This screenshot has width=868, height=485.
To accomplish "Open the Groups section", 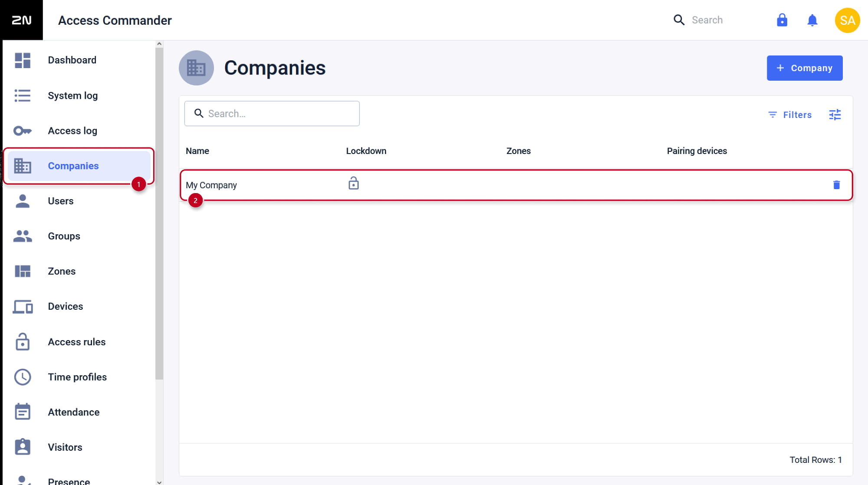I will click(x=79, y=236).
